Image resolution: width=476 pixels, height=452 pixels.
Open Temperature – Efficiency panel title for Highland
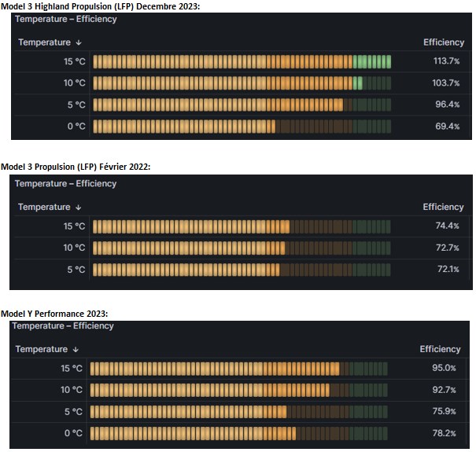pyautogui.click(x=66, y=19)
